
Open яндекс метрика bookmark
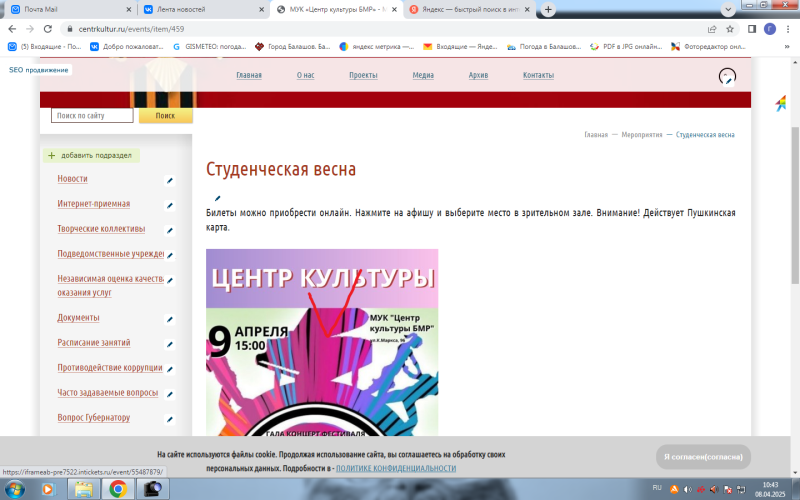tap(377, 46)
